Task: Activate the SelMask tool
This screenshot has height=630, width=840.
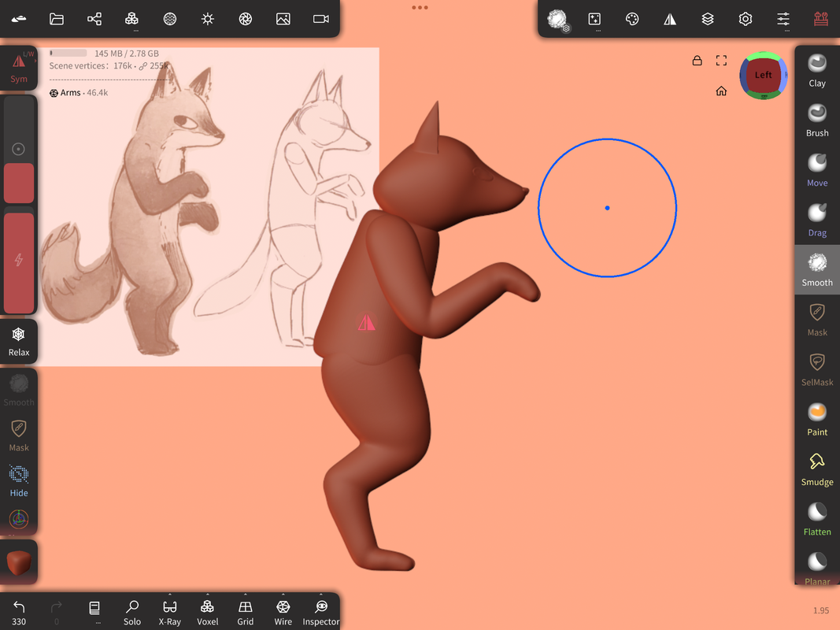Action: tap(817, 369)
